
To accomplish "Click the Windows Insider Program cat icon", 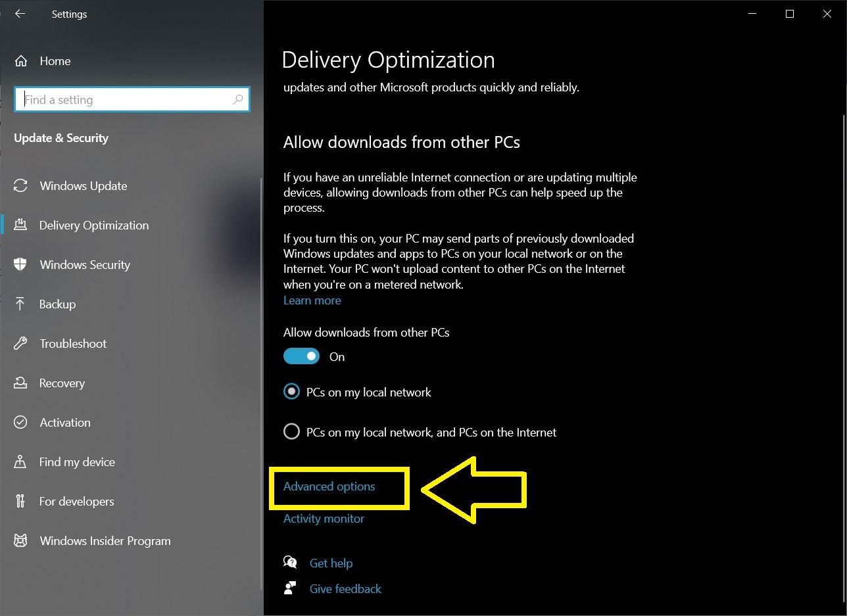I will [20, 540].
